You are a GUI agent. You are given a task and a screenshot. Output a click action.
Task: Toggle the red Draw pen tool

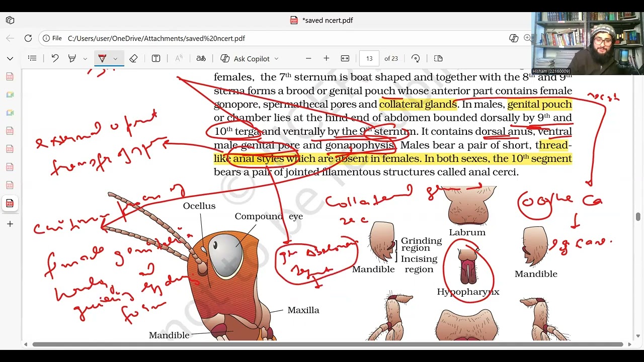tap(102, 58)
